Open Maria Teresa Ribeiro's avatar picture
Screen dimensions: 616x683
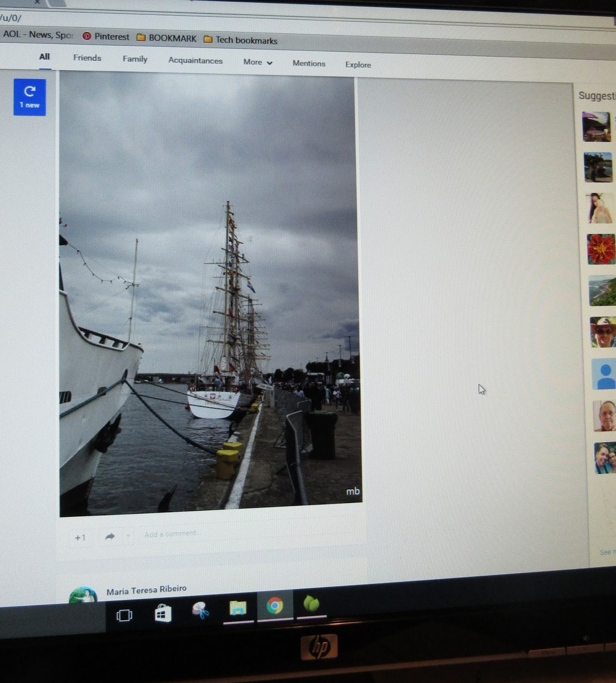[83, 595]
